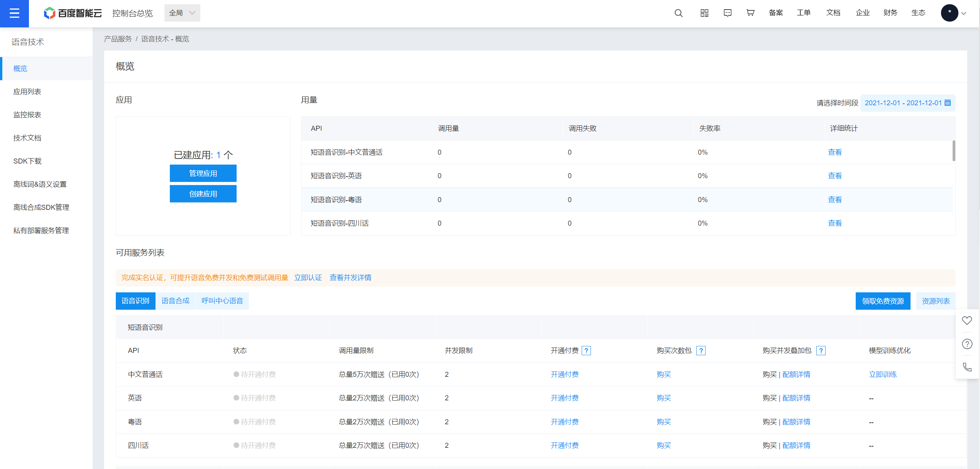Open 文档 in the top menu
Screen dimensions: 980x469
[833, 13]
